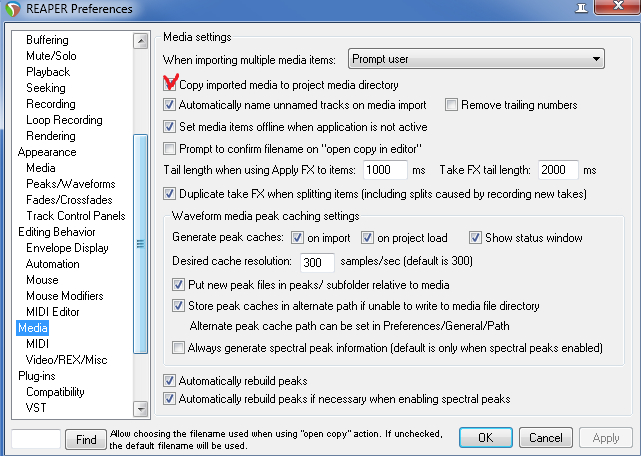Click the category list scroll up arrow

coord(141,41)
